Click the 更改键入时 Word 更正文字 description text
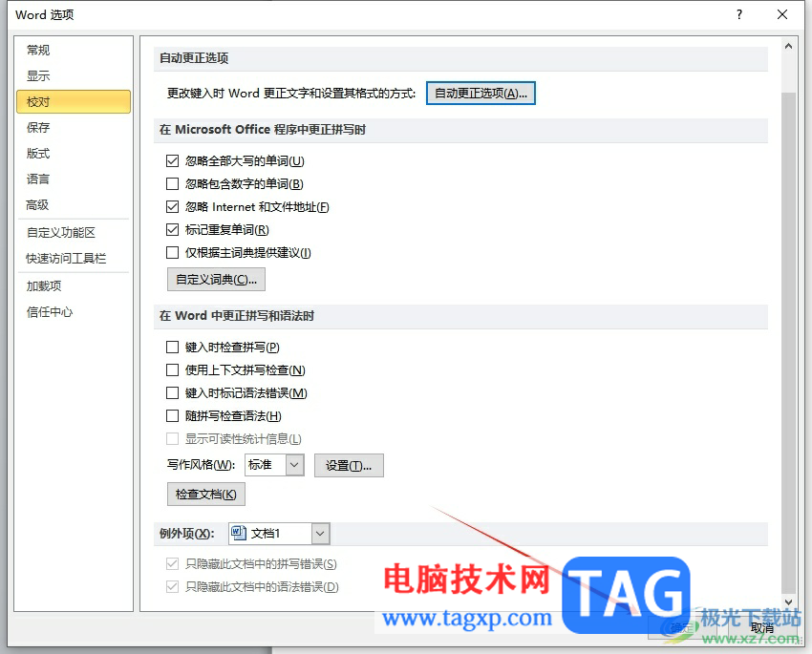This screenshot has height=654, width=812. point(291,94)
